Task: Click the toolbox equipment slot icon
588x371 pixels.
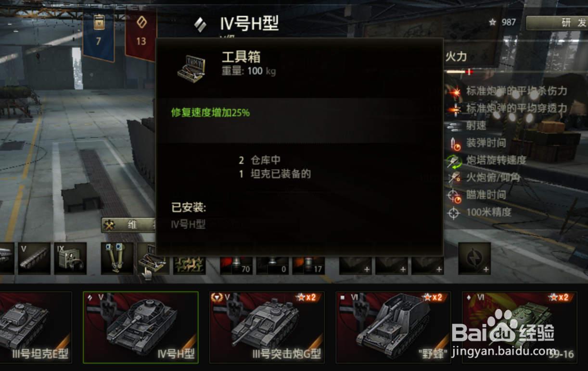Action: 153,259
